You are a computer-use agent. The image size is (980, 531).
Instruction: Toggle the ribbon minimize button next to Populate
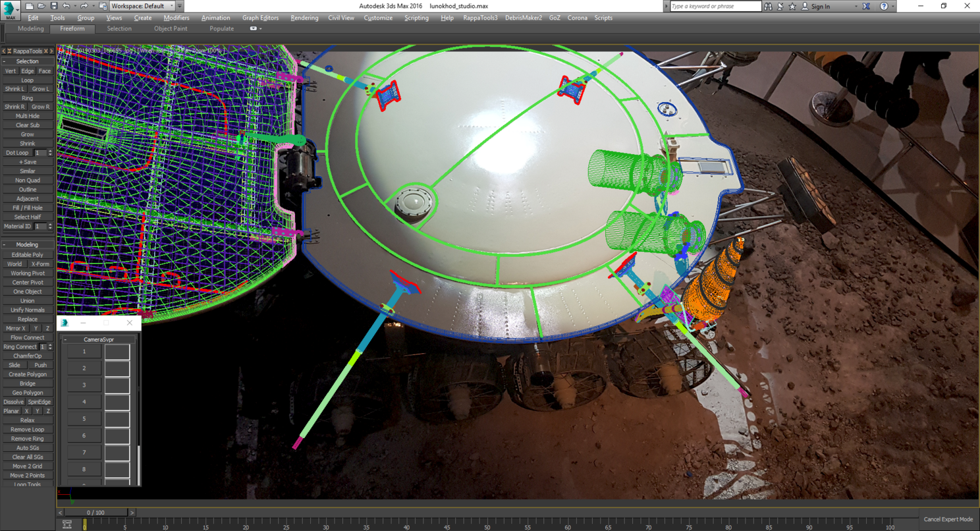click(254, 29)
